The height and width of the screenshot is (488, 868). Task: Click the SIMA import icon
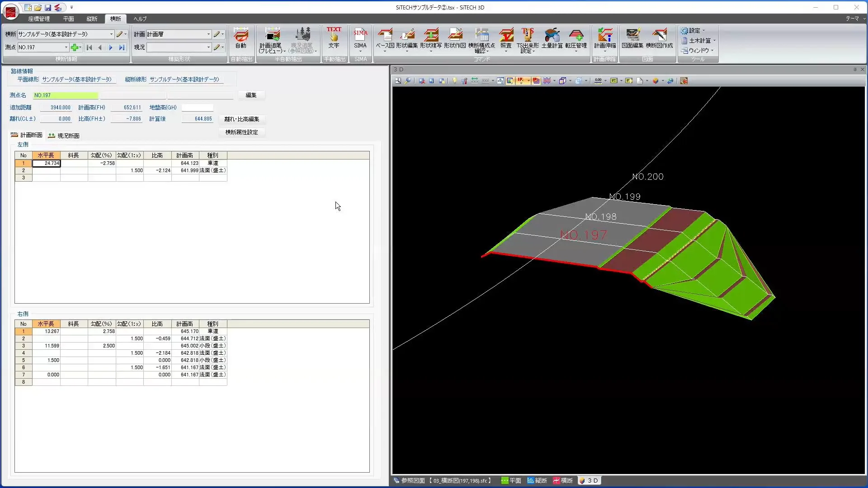[360, 38]
